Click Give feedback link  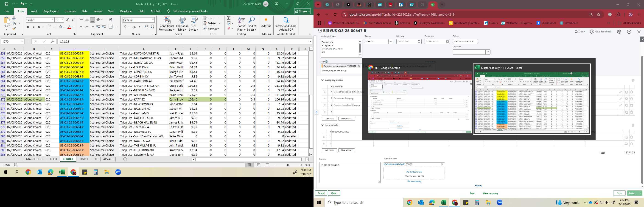click(601, 32)
